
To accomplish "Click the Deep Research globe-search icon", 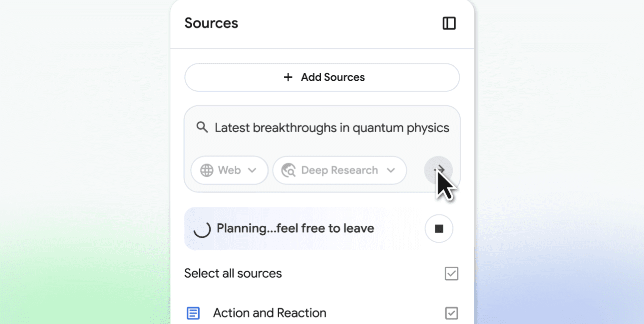I will 289,170.
